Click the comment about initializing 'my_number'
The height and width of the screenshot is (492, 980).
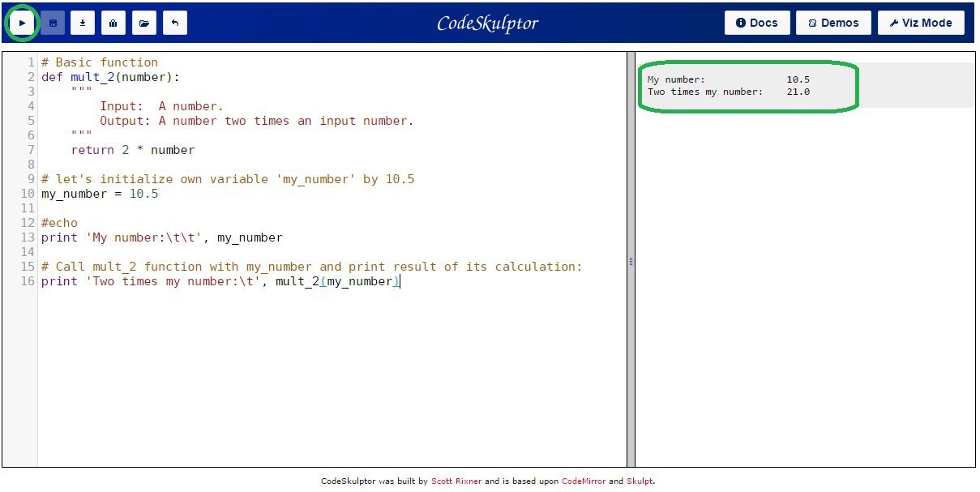pos(228,179)
